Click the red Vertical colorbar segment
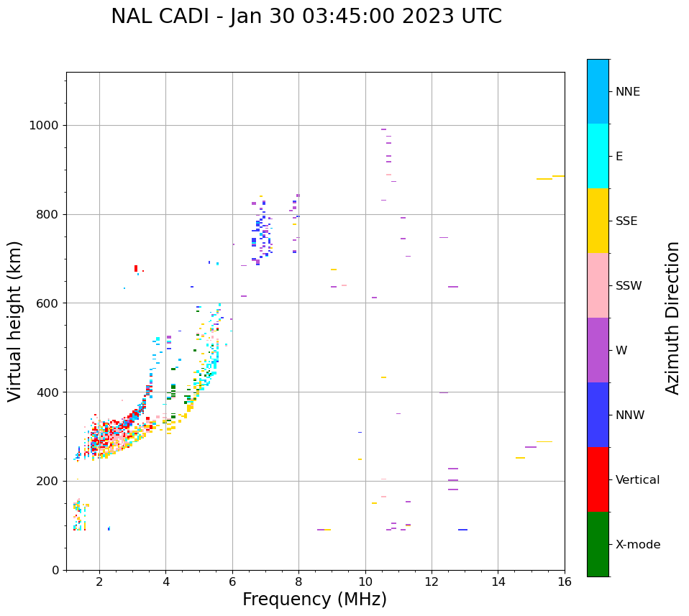 point(598,479)
